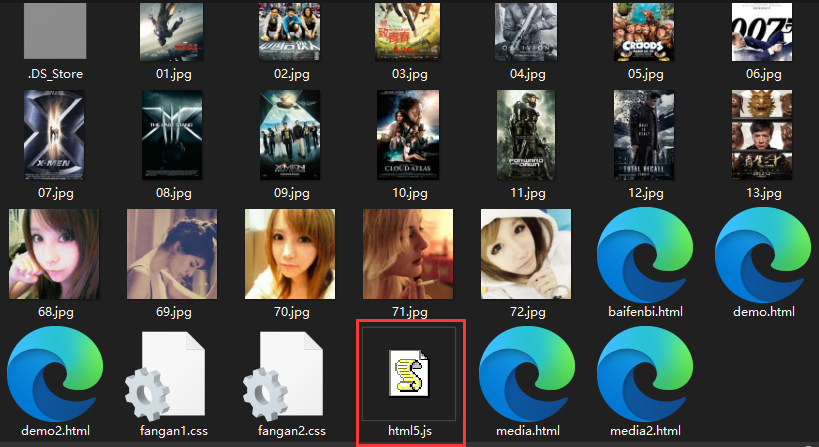The image size is (819, 447).
Task: Click the '72.jpg' file name
Action: click(x=528, y=312)
